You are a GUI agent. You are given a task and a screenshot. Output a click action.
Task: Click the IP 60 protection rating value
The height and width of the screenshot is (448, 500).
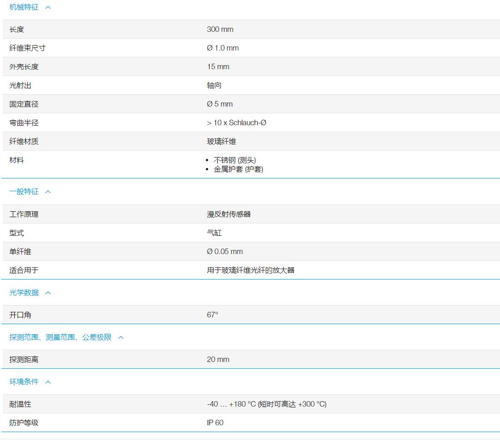pyautogui.click(x=215, y=423)
